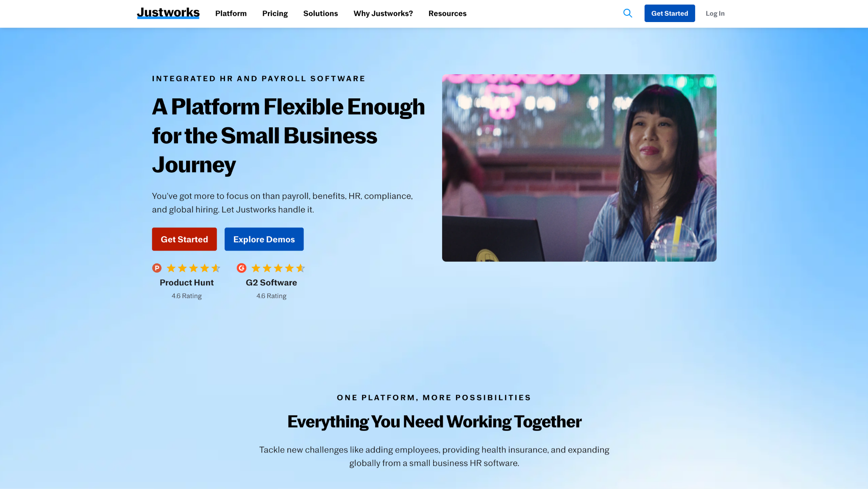Click 'Everything You Need Working Together' heading

434,422
